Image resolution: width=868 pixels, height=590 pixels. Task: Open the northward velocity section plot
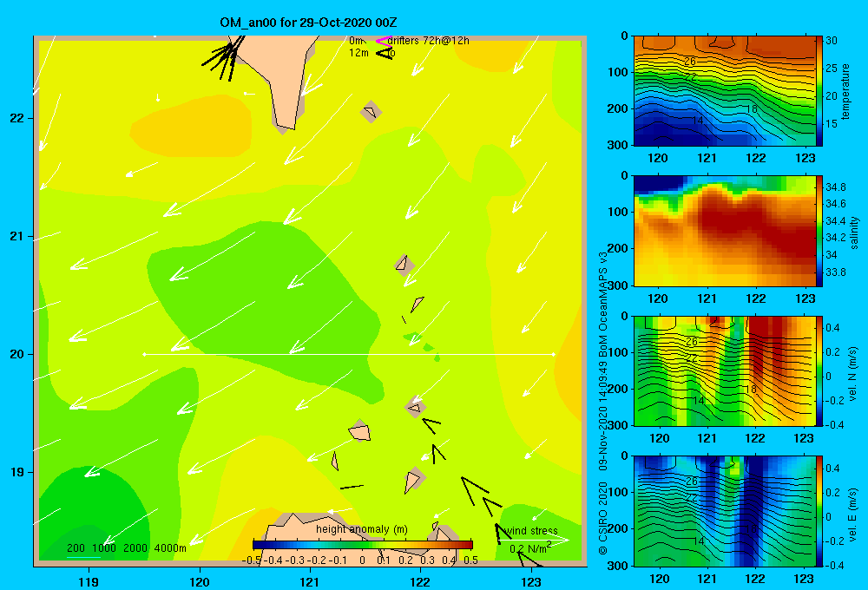(x=724, y=370)
